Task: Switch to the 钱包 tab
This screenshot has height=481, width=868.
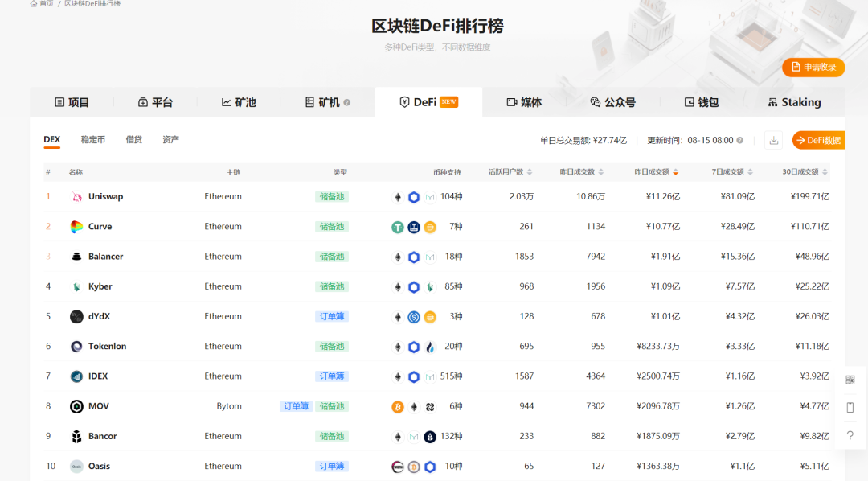Action: (702, 102)
